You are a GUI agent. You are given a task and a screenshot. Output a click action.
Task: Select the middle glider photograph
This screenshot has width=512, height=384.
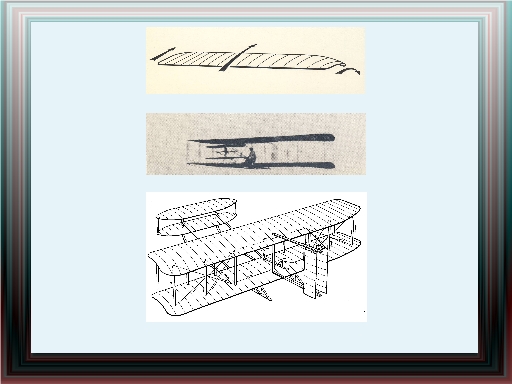coord(256,144)
